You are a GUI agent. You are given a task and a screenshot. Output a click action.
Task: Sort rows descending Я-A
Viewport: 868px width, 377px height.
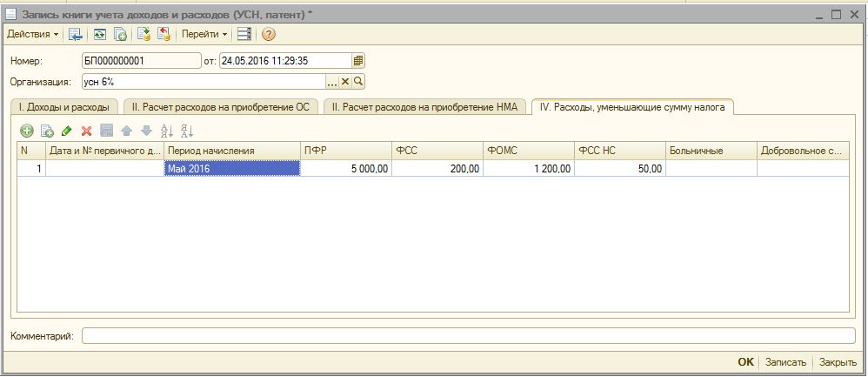[x=186, y=131]
